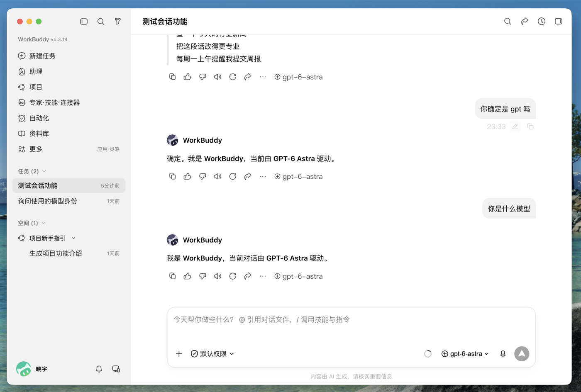This screenshot has width=581, height=392.
Task: Start voice input with the microphone
Action: pyautogui.click(x=503, y=354)
